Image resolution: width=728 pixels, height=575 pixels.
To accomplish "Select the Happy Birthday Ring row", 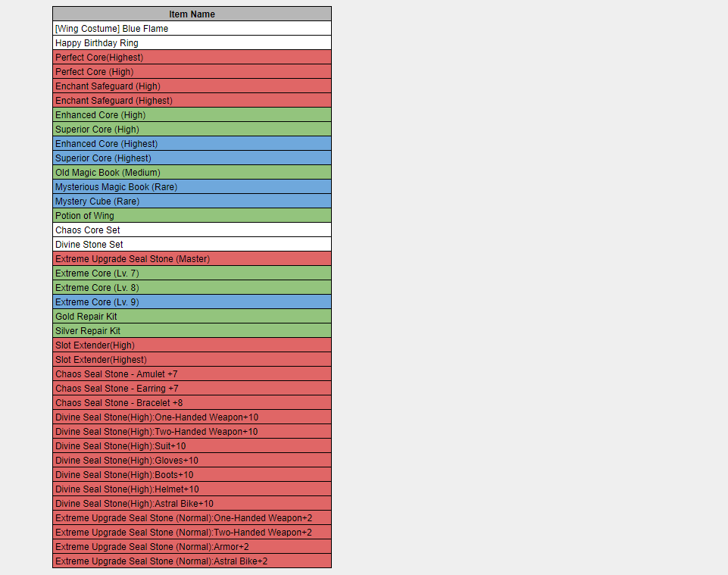I will point(192,42).
